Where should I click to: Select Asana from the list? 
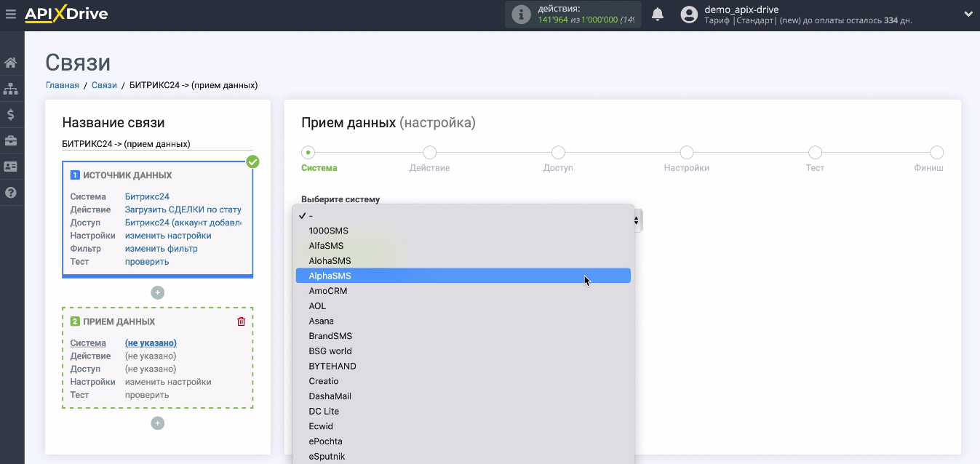click(463, 321)
